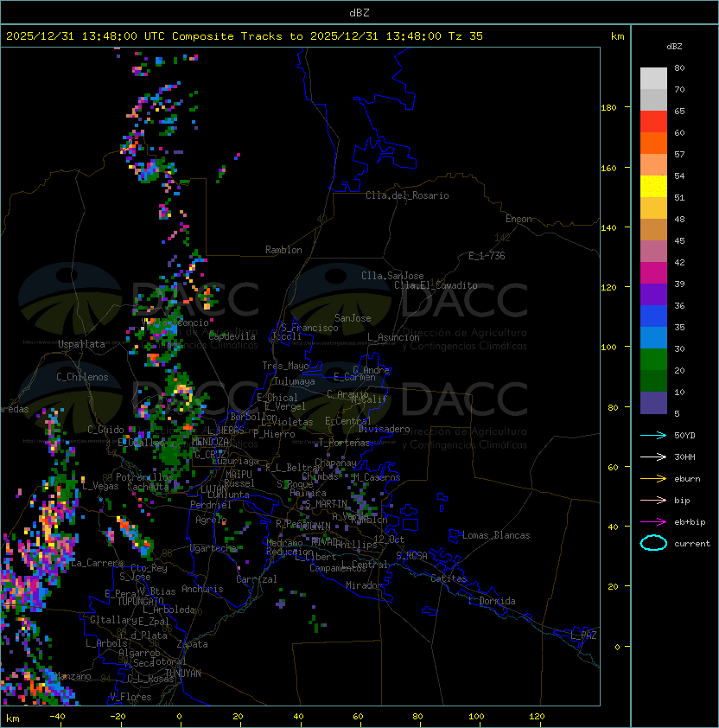Click the 'Encon' map label
Screen dimensions: 719x728
pos(519,219)
